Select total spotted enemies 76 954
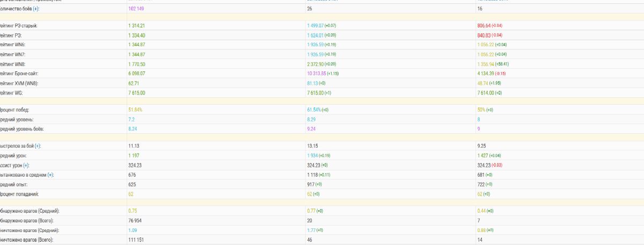Image resolution: width=644 pixels, height=245 pixels. [x=136, y=221]
